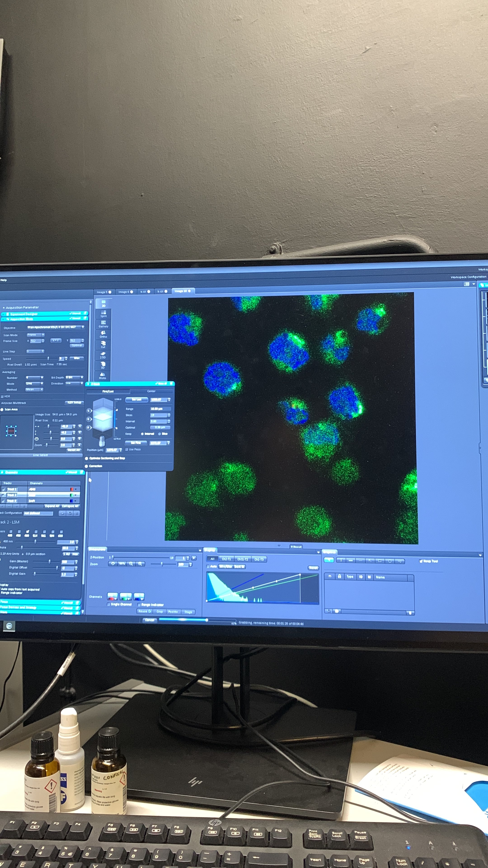Click the Z-stack center position marker icon

89,419
